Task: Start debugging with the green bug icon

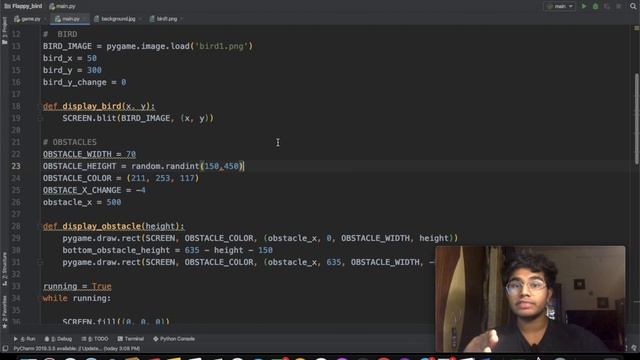Action: click(x=595, y=6)
